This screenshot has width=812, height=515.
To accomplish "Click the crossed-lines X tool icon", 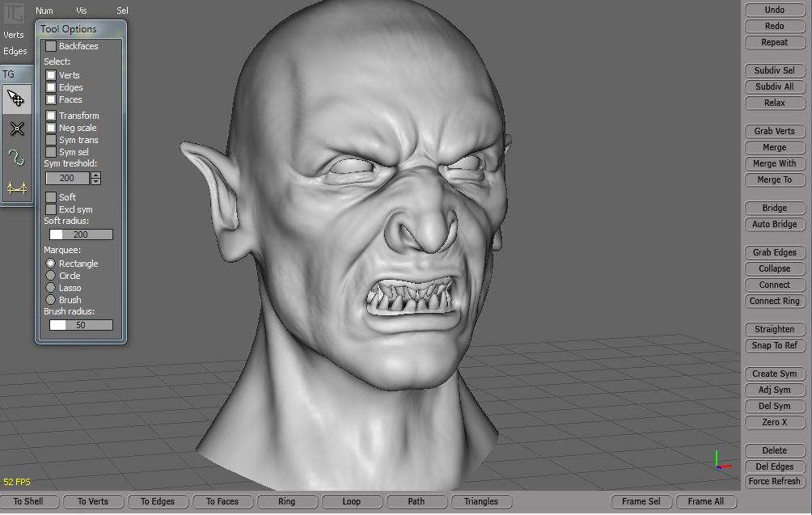I will [x=16, y=129].
